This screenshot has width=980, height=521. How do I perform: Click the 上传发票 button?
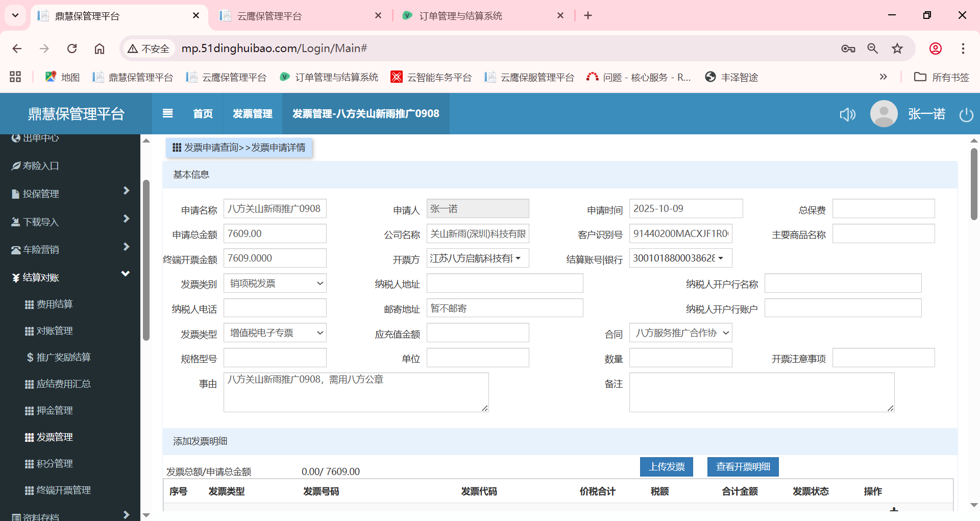(x=666, y=467)
